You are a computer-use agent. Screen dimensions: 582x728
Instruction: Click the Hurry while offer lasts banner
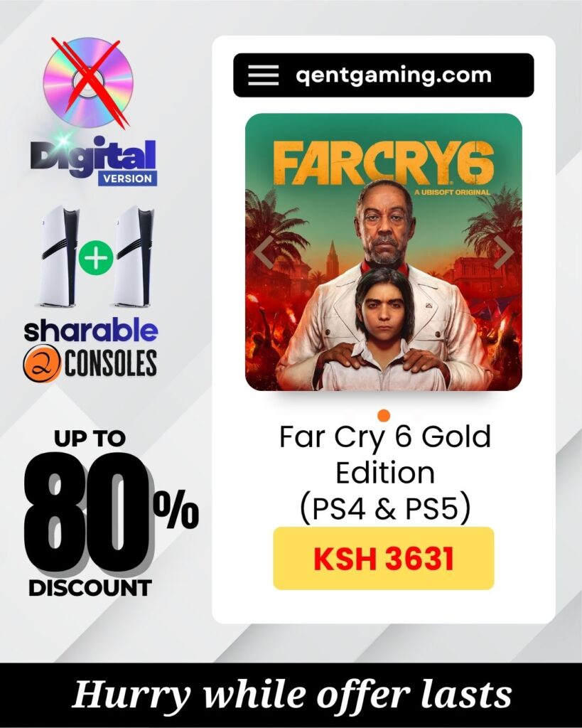(x=291, y=695)
